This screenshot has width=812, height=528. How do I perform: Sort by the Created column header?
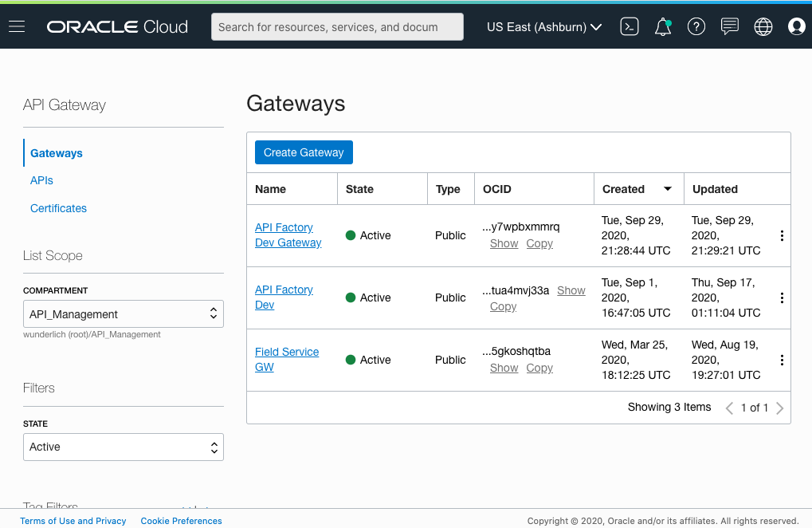point(622,189)
